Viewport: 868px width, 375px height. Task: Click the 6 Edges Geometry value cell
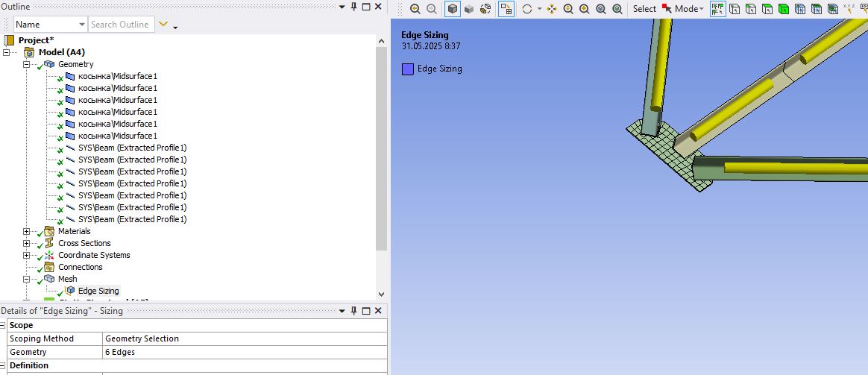(245, 353)
